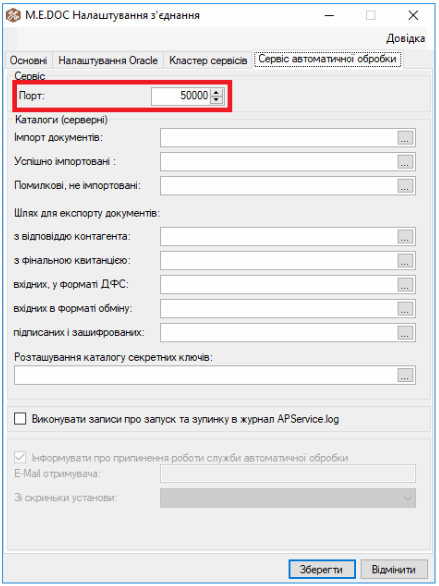Click the Відмінити button

394,569
